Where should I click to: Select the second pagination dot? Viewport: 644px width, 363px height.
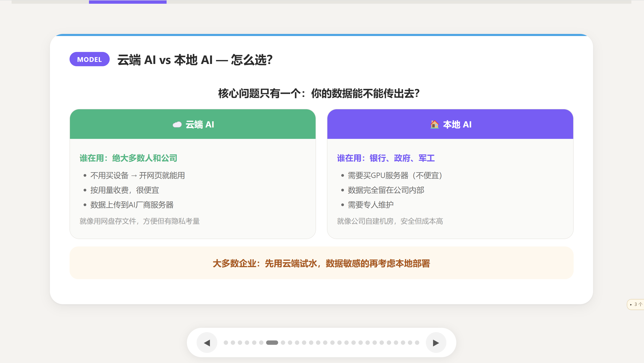233,343
